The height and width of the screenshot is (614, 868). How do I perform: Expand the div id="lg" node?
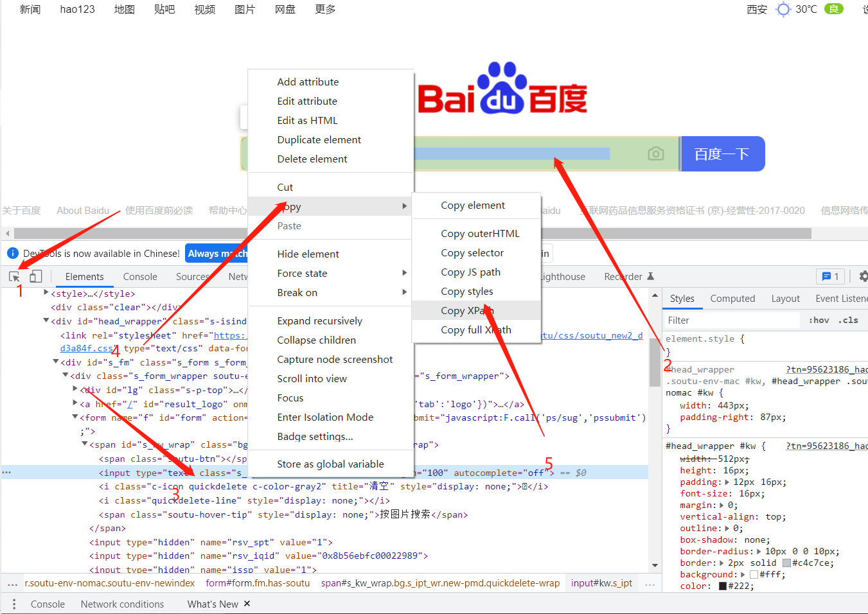[x=75, y=389]
